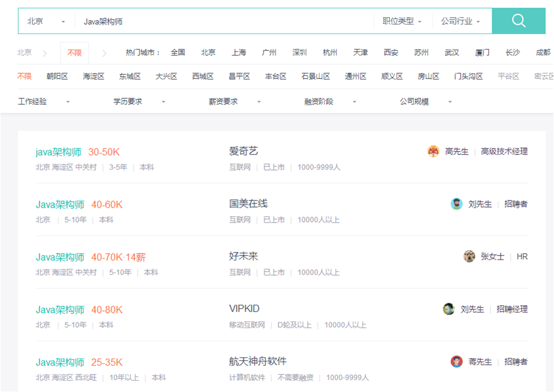Click the 北京 海淀区 西北旺 location text
This screenshot has width=554, height=392.
[x=66, y=378]
